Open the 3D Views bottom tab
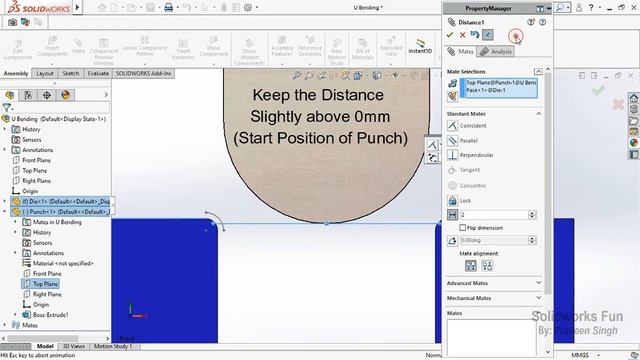Viewport: 640px width, 360px height. pyautogui.click(x=73, y=346)
